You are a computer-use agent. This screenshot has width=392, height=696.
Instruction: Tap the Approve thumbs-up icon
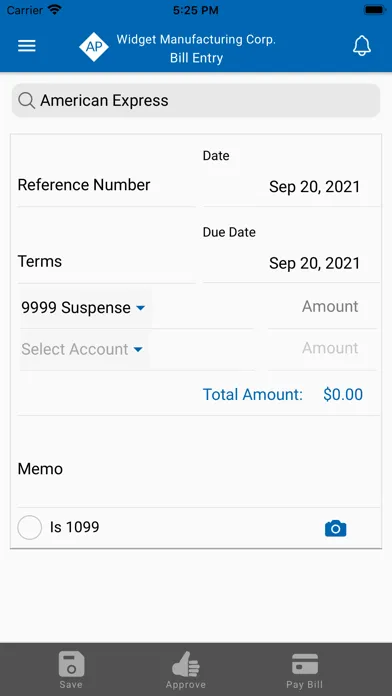(x=186, y=664)
